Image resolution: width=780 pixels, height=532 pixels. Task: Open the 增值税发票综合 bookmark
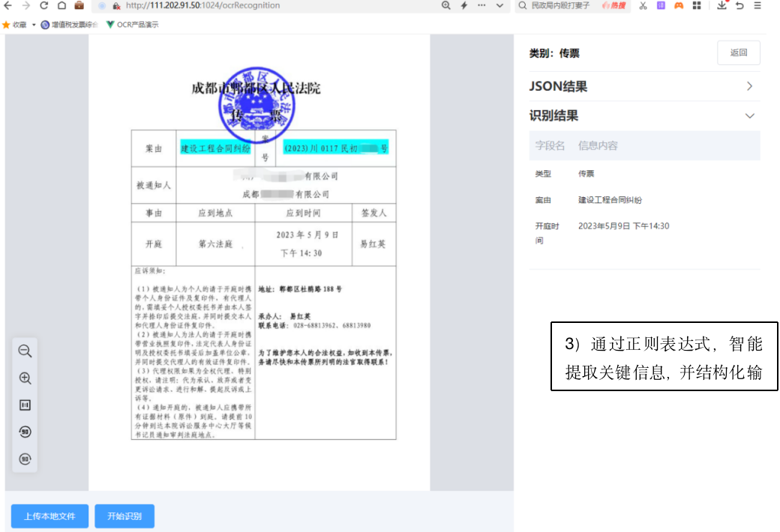(70, 25)
